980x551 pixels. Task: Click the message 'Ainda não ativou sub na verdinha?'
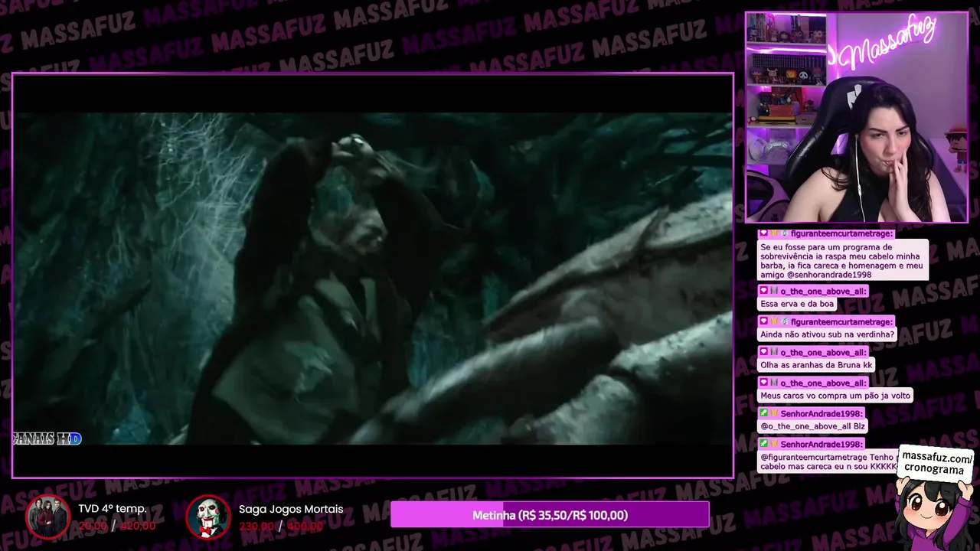click(828, 334)
